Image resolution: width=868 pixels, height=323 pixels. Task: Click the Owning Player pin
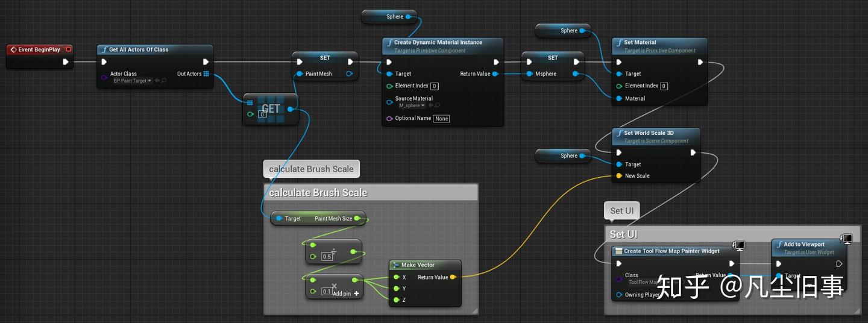pos(619,295)
